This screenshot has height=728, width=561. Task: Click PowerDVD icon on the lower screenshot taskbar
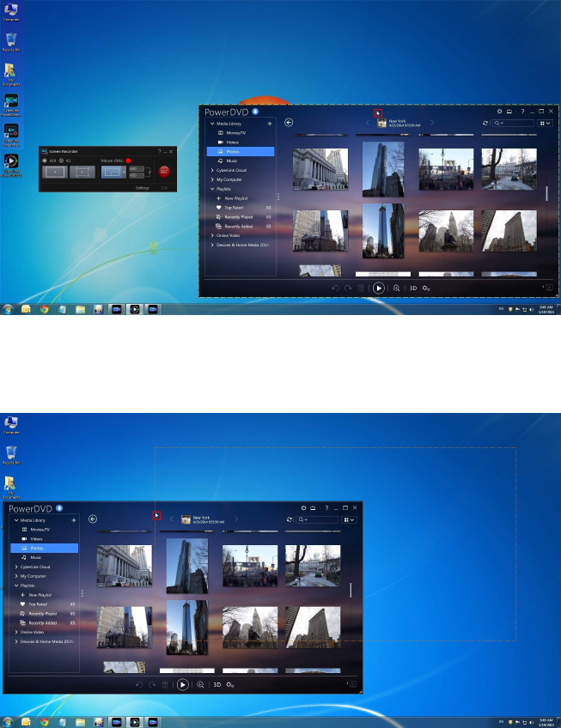click(x=134, y=722)
